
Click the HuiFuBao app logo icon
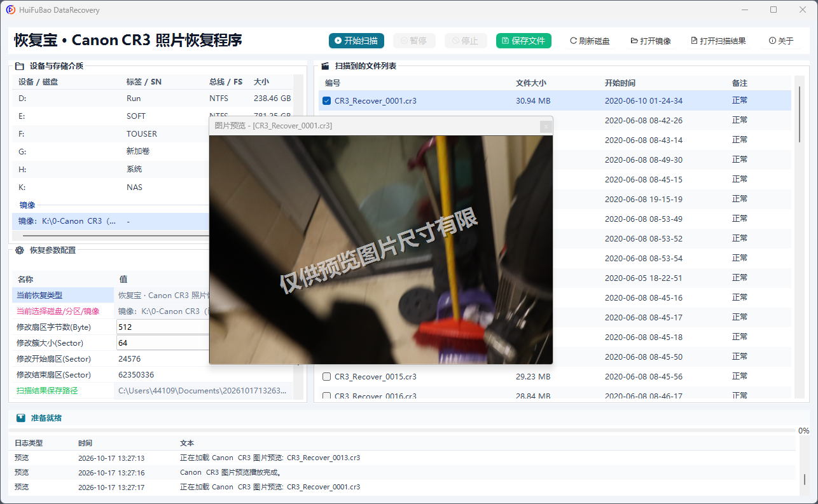[x=11, y=10]
